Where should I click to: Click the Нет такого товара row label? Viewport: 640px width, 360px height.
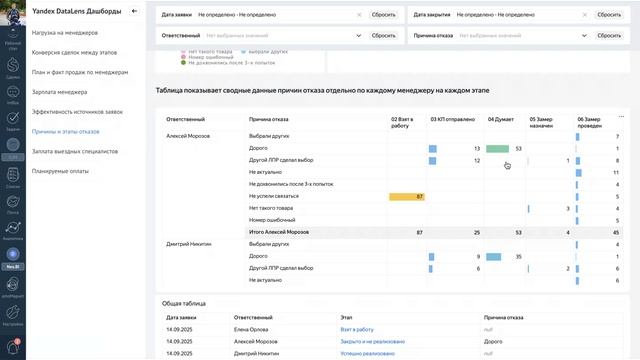coord(271,208)
